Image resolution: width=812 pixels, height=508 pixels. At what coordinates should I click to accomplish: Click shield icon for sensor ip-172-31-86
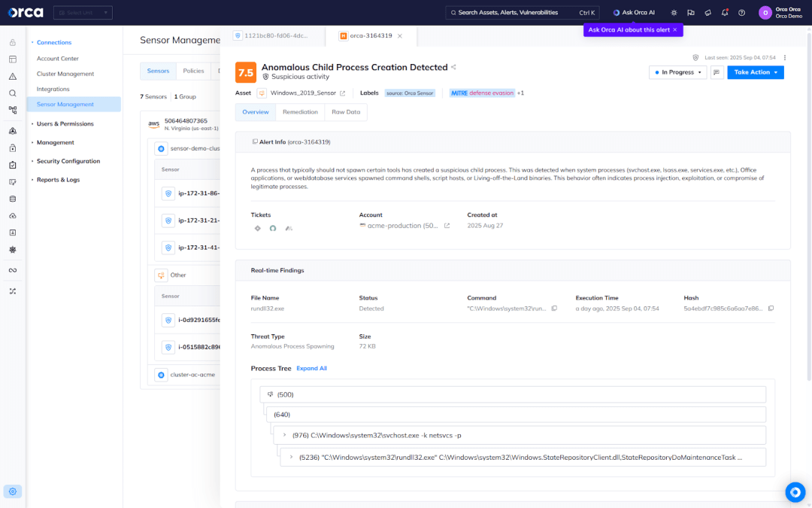[x=168, y=193]
